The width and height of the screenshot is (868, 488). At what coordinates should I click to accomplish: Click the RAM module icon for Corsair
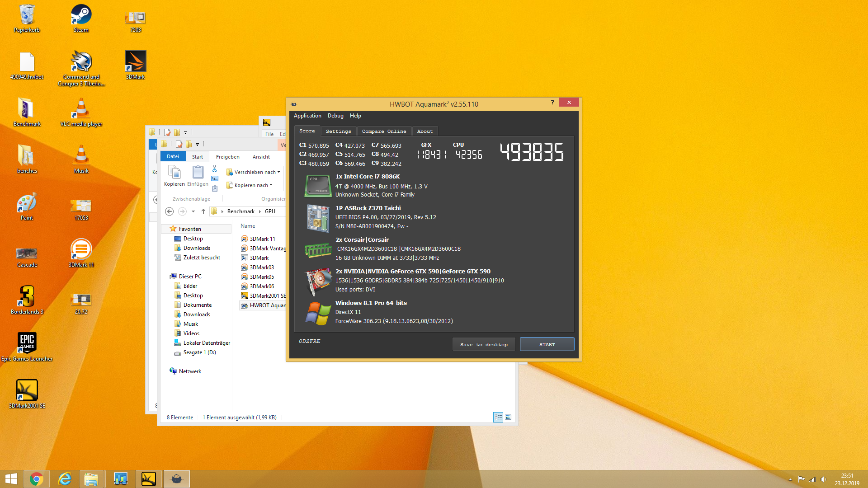[x=318, y=249]
